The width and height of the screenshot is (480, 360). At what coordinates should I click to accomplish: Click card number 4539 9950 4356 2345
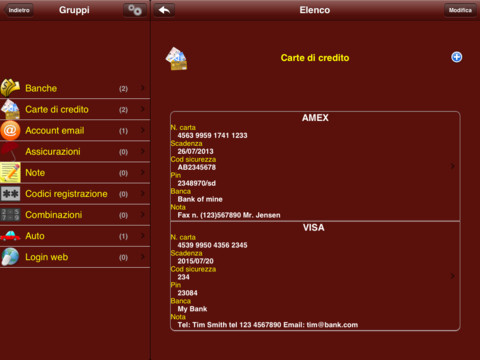[212, 245]
